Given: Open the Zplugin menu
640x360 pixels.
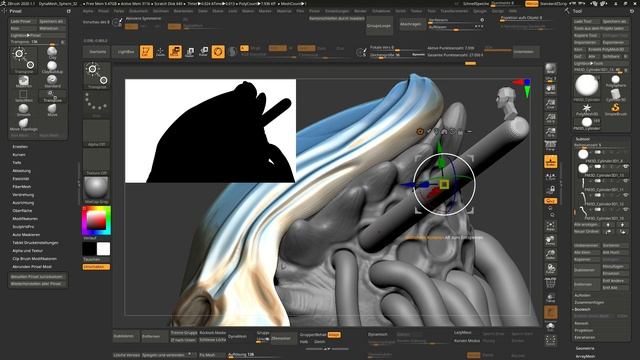Looking at the screenshot, I should [x=480, y=11].
